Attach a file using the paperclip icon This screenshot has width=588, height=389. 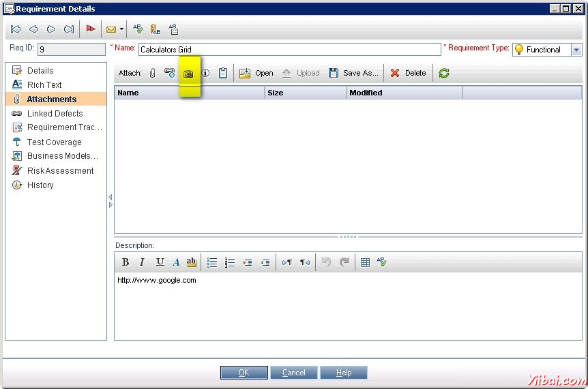tap(152, 73)
